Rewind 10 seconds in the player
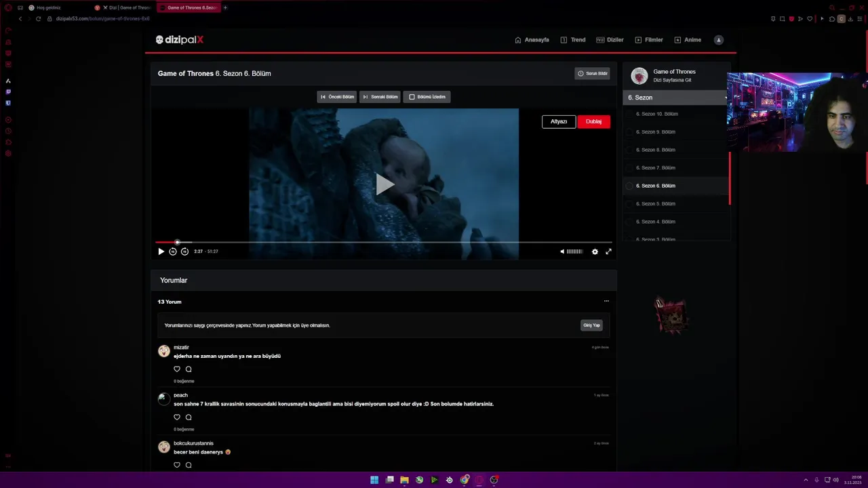The image size is (868, 488). click(173, 251)
